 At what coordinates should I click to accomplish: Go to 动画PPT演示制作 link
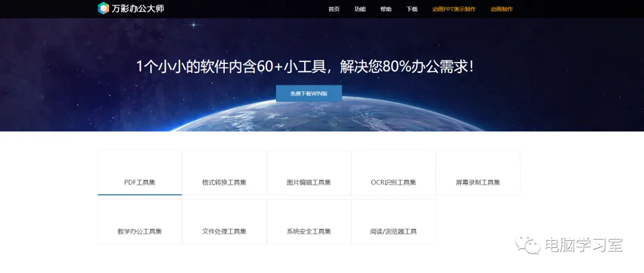pos(454,9)
